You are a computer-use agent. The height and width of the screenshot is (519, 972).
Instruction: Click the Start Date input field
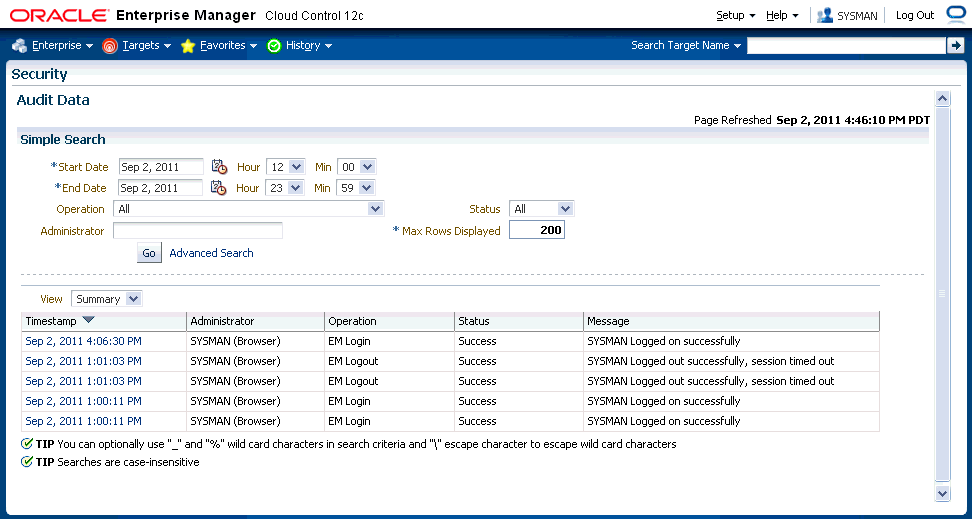(161, 167)
